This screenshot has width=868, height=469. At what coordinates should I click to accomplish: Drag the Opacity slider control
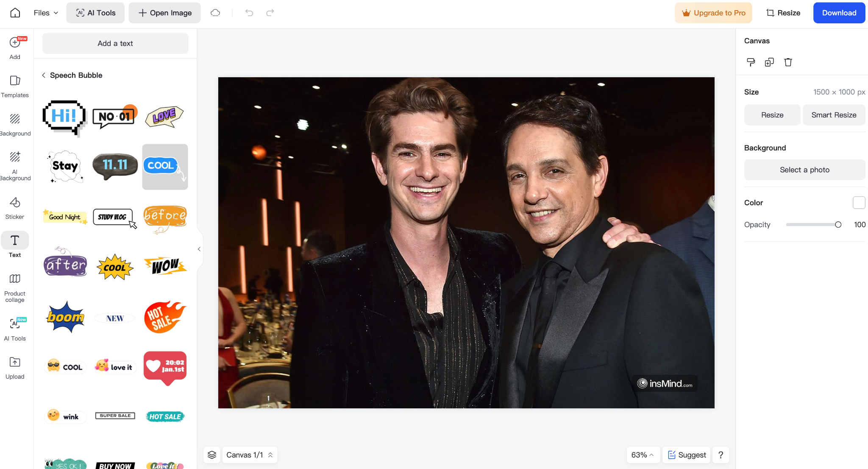point(838,225)
